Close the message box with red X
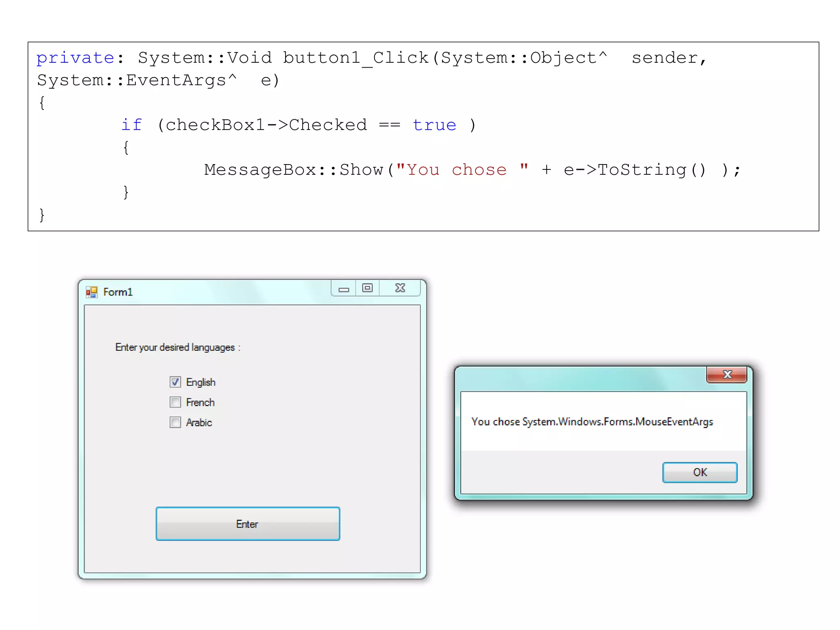840x630 pixels. 727,374
